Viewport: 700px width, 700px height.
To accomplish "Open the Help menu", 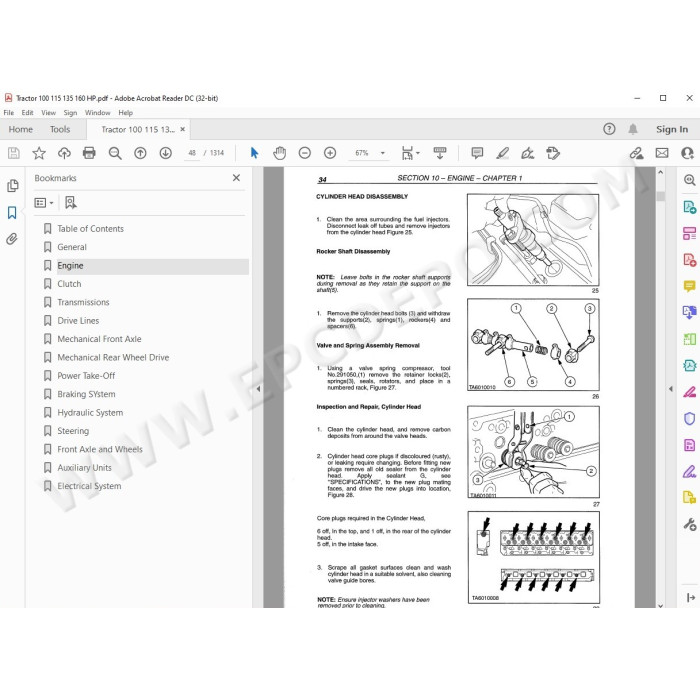I will tap(125, 113).
